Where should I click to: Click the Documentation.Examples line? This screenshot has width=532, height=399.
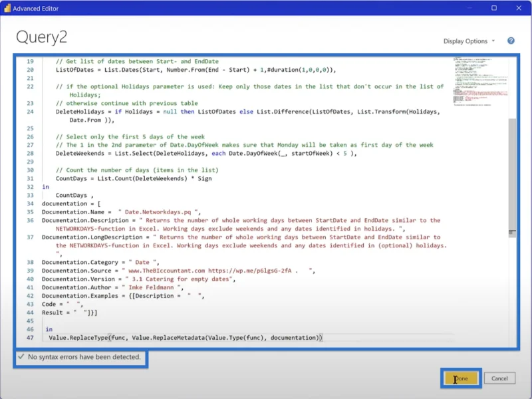point(123,296)
